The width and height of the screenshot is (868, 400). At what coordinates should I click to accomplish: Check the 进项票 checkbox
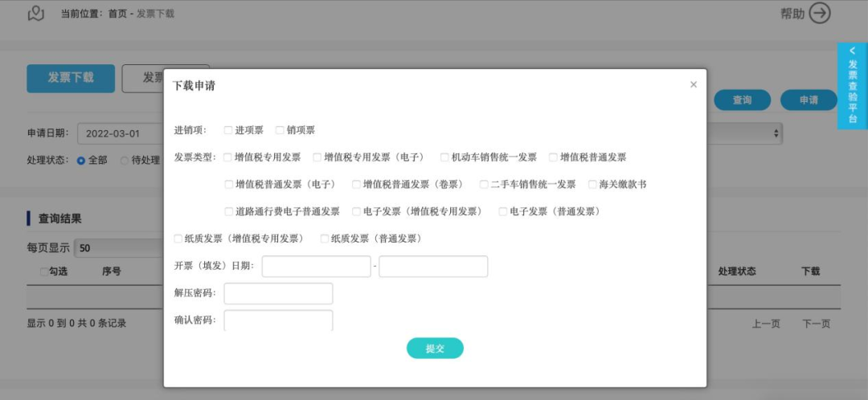click(228, 130)
